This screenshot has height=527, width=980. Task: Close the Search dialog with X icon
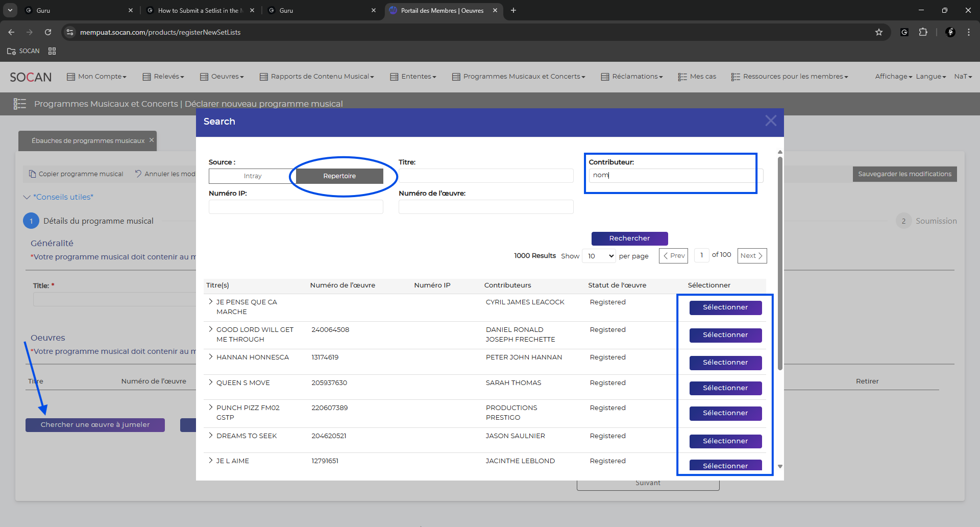pos(770,121)
